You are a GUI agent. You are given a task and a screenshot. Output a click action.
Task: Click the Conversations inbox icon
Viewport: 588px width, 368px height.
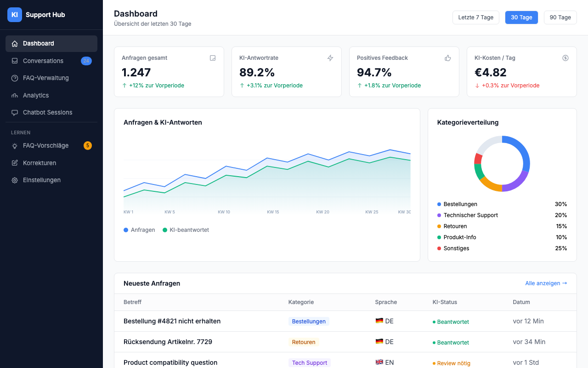(15, 61)
